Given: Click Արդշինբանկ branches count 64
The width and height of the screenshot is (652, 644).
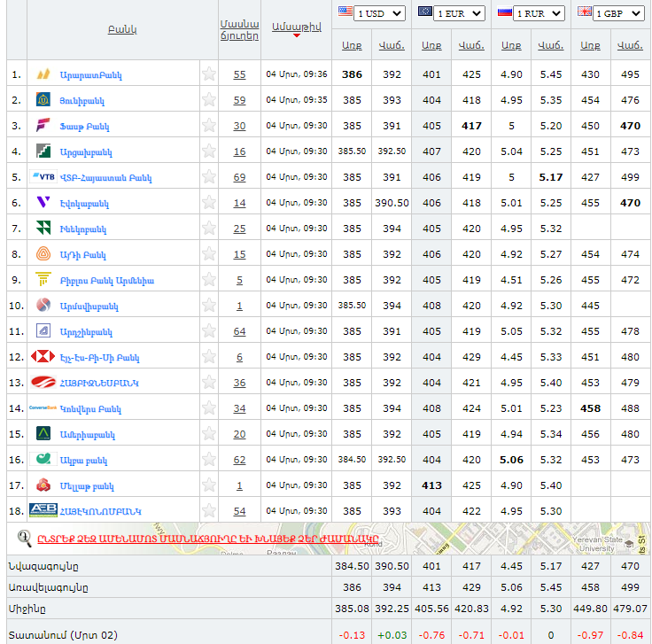Looking at the screenshot, I should (239, 331).
